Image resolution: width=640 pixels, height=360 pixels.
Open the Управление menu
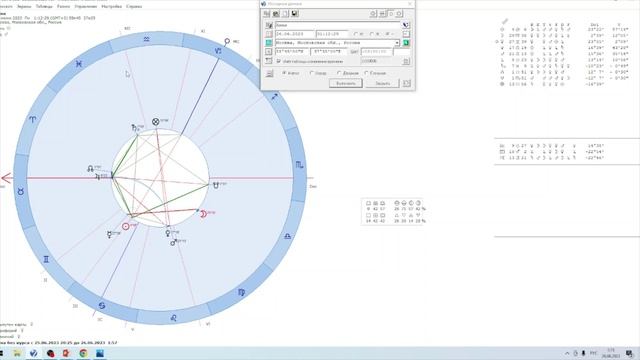point(86,7)
